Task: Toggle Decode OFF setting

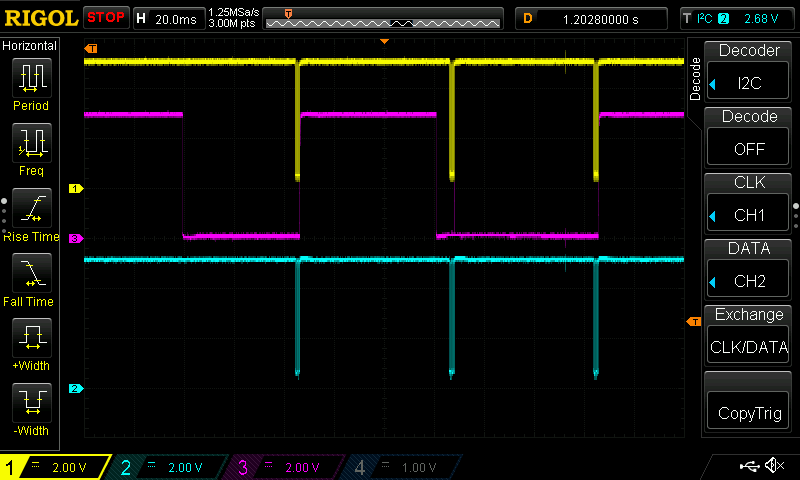Action: point(748,137)
